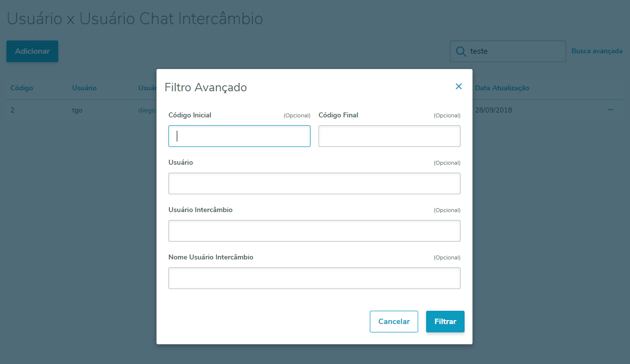Apply filters with the Filtrar button
The height and width of the screenshot is (364, 630).
(445, 322)
